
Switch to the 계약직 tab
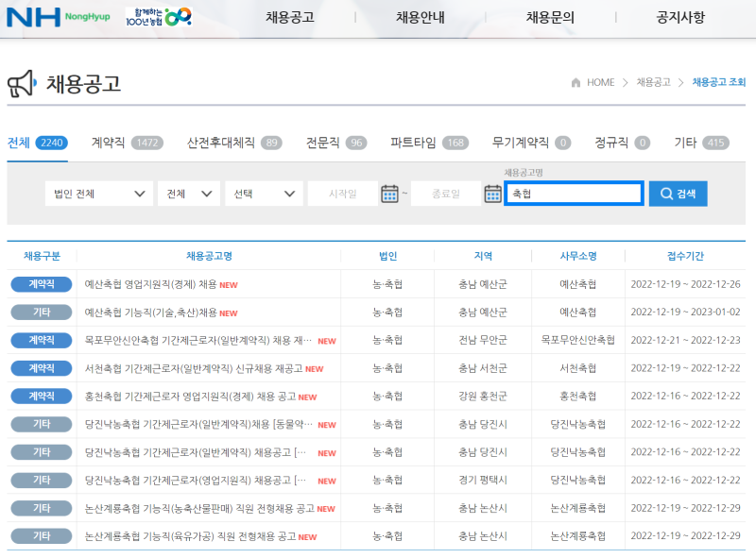coord(108,143)
